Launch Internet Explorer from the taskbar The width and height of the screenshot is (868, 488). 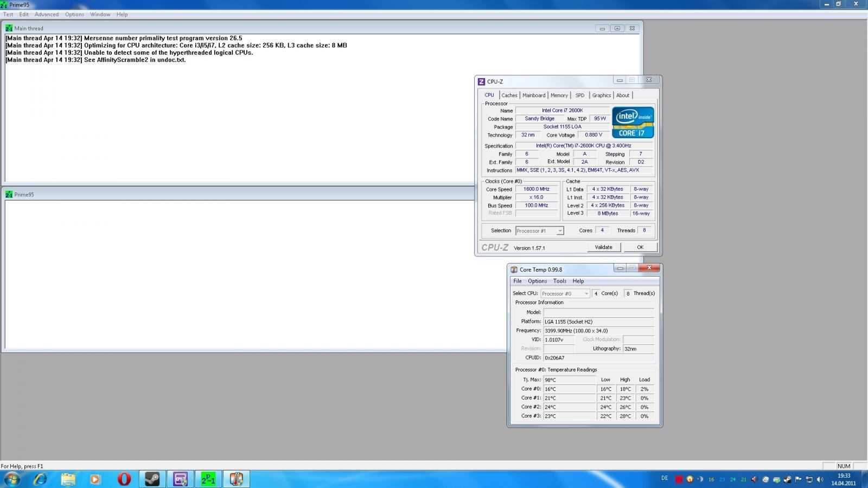40,479
